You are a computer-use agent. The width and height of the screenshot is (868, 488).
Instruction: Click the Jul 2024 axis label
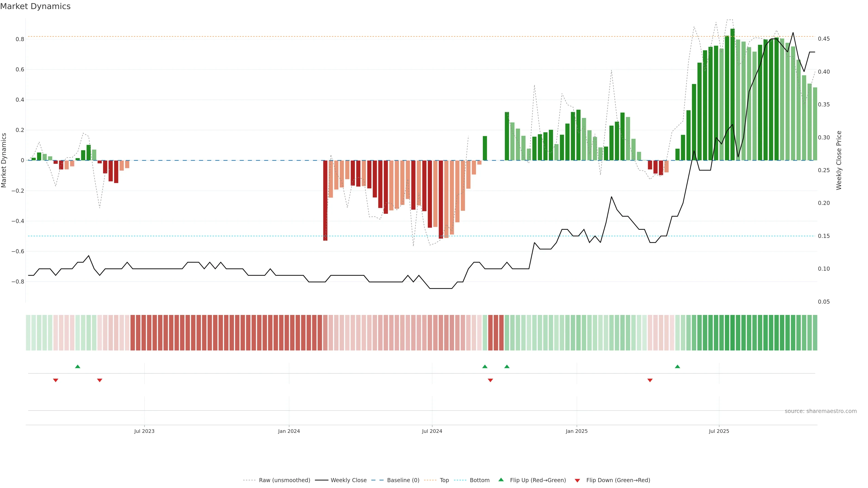pyautogui.click(x=432, y=431)
